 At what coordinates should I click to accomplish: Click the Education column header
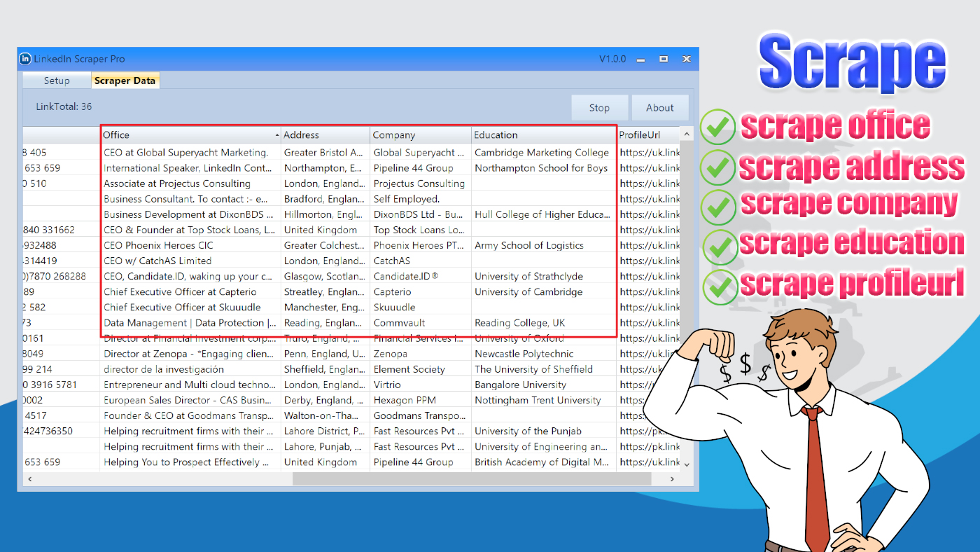pos(544,135)
